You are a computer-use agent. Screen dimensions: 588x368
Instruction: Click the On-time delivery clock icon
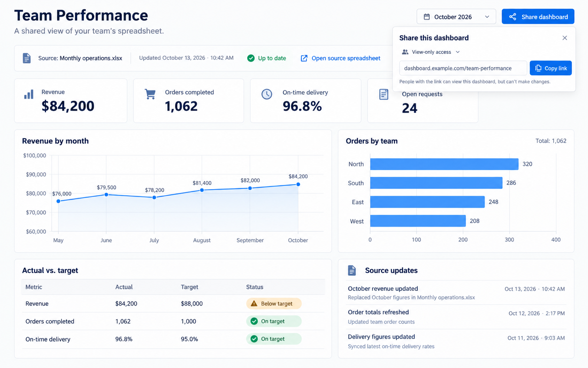pos(267,94)
